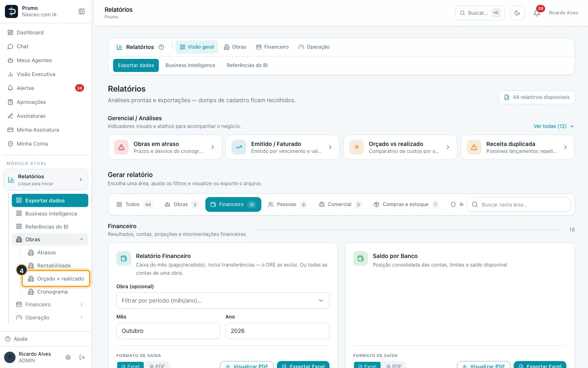This screenshot has width=588, height=368.
Task: Select the Pessoas report category tab
Action: tap(287, 204)
